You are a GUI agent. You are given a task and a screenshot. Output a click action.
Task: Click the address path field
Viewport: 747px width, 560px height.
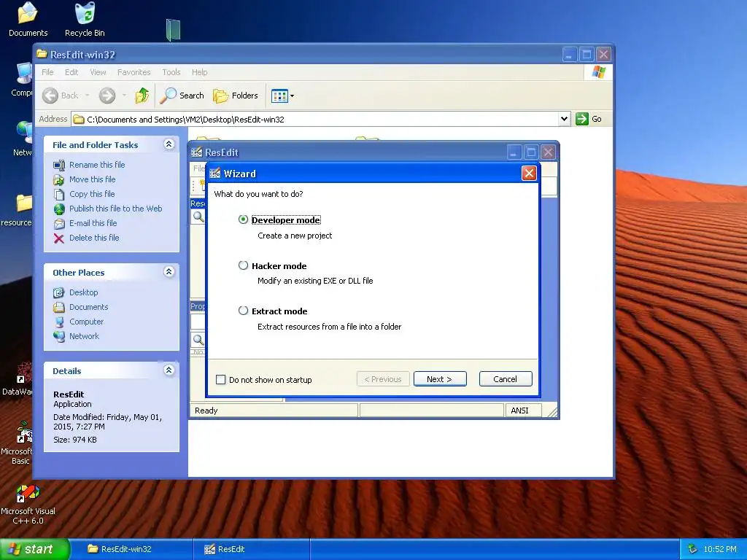[x=315, y=119]
